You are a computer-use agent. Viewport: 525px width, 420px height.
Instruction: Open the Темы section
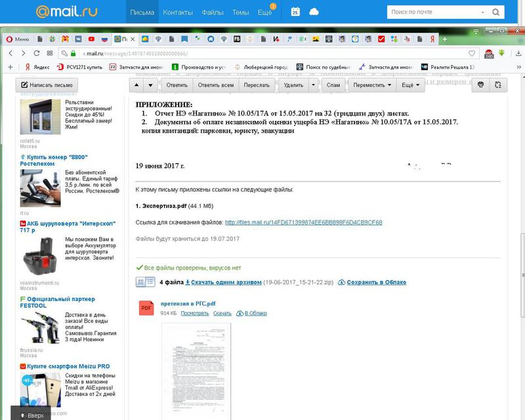240,12
